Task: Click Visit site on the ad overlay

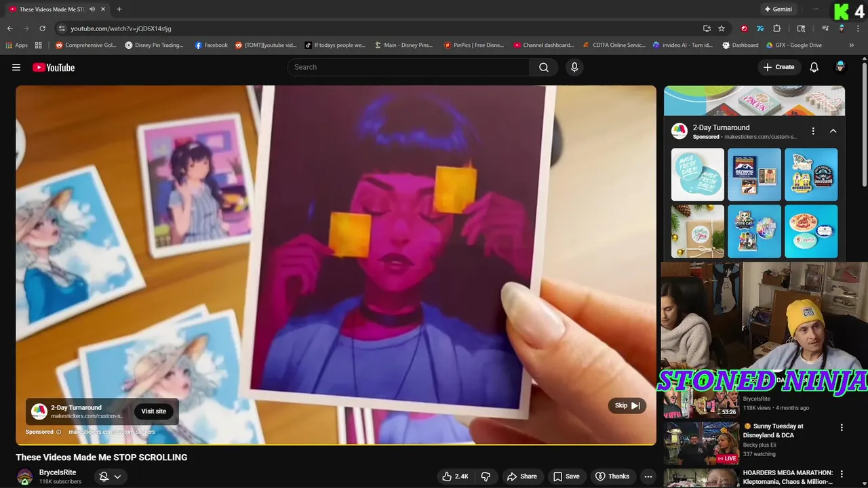Action: tap(153, 411)
